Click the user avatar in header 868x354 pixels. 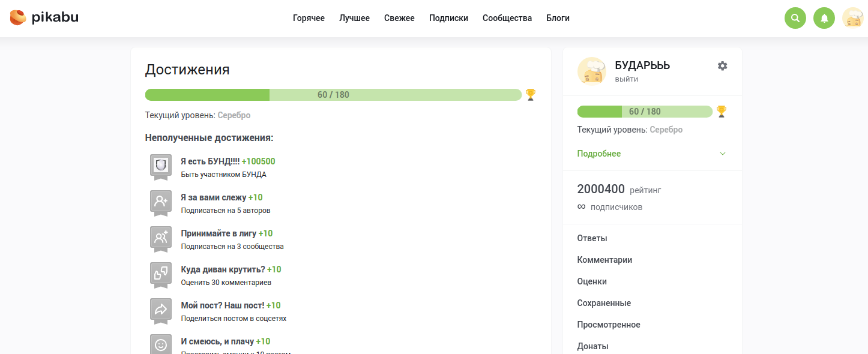pyautogui.click(x=853, y=18)
